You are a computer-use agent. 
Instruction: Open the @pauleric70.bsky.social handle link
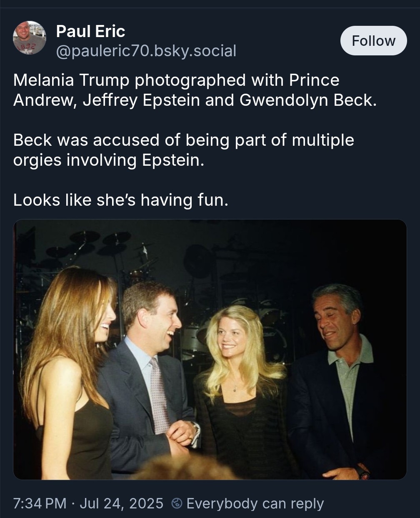146,51
